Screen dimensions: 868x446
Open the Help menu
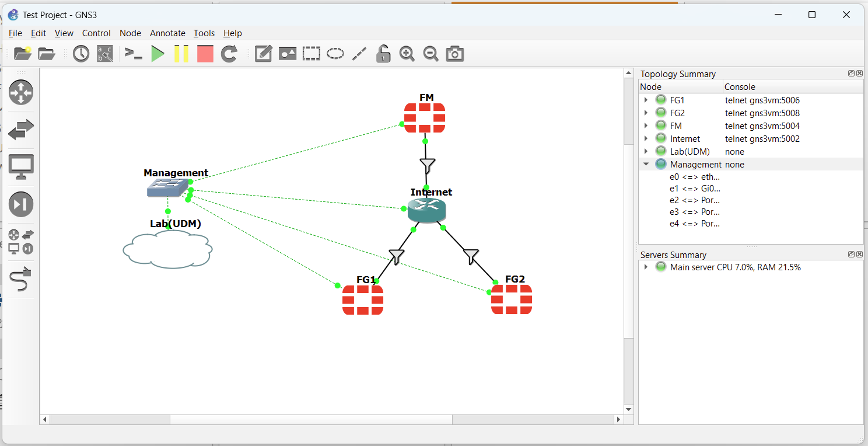pyautogui.click(x=233, y=33)
